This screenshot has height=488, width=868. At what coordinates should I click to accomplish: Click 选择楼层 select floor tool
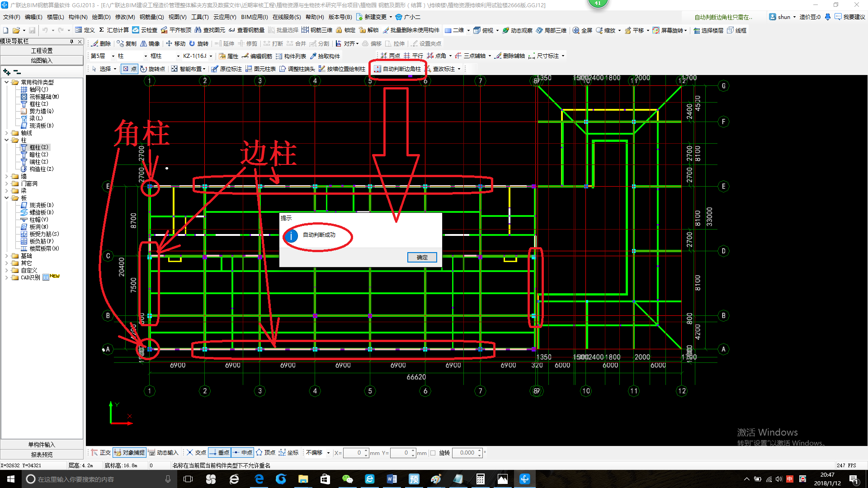point(708,30)
